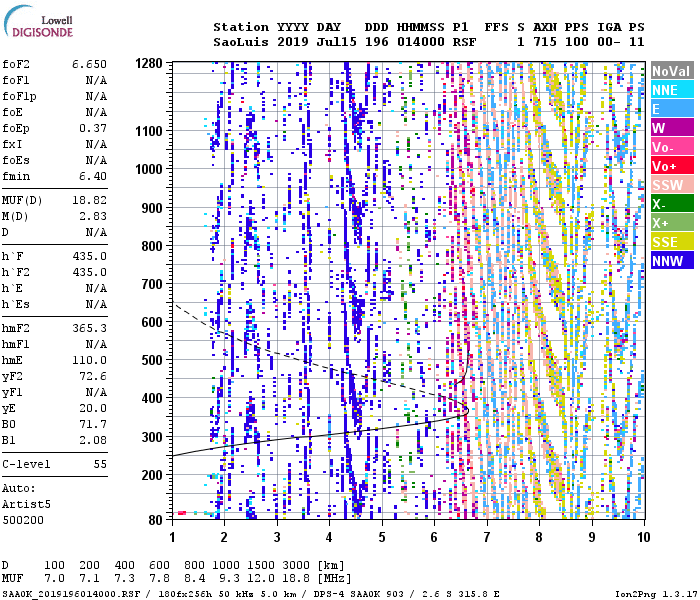Select the X+ legend swatch
Screen dimensions: 700x600
click(672, 223)
